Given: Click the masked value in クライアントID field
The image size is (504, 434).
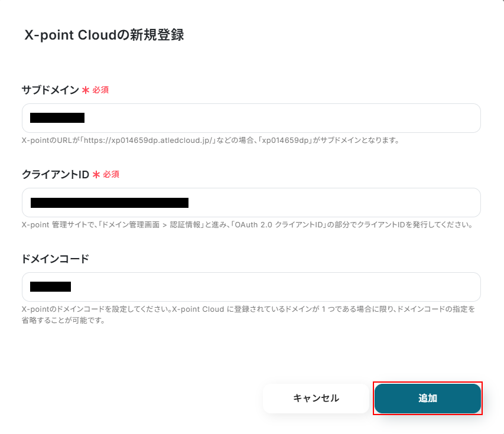Looking at the screenshot, I should 109,203.
